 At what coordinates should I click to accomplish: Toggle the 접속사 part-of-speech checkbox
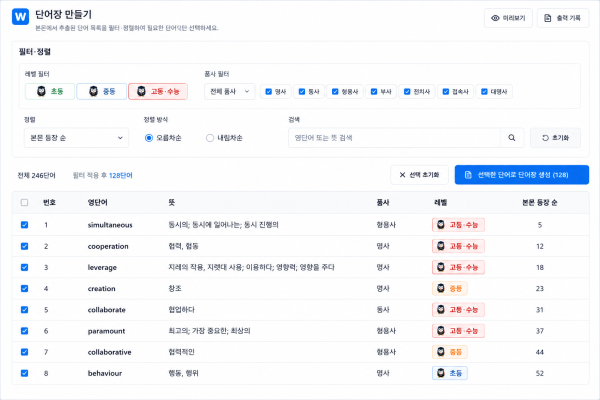click(x=446, y=91)
